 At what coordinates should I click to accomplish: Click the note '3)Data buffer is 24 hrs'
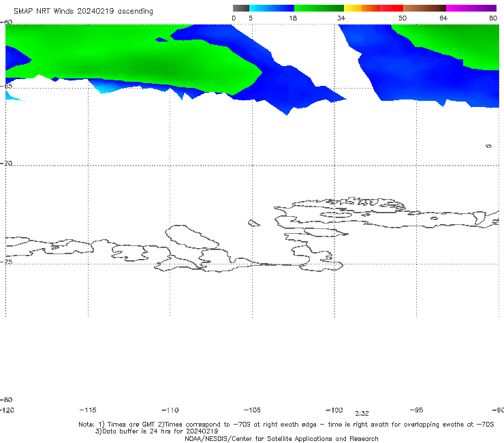(157, 431)
